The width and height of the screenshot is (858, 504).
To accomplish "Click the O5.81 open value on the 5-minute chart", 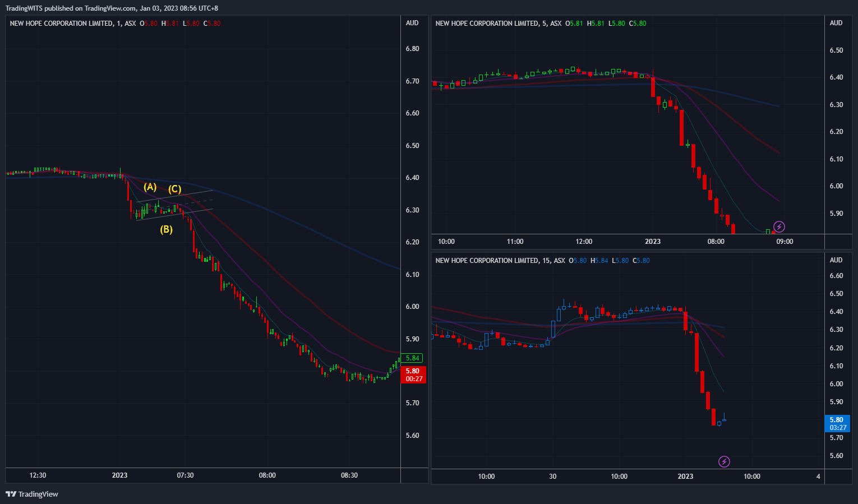I will [574, 24].
